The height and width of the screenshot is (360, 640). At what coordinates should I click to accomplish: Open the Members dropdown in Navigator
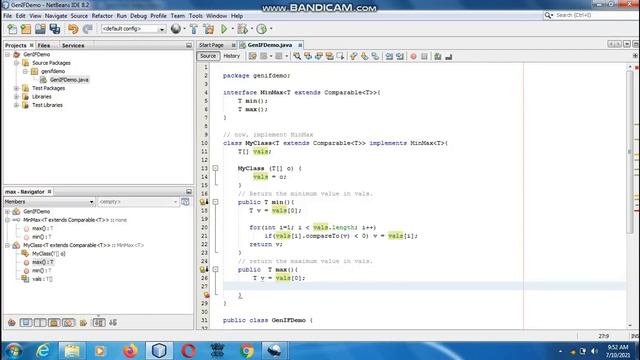pyautogui.click(x=91, y=202)
